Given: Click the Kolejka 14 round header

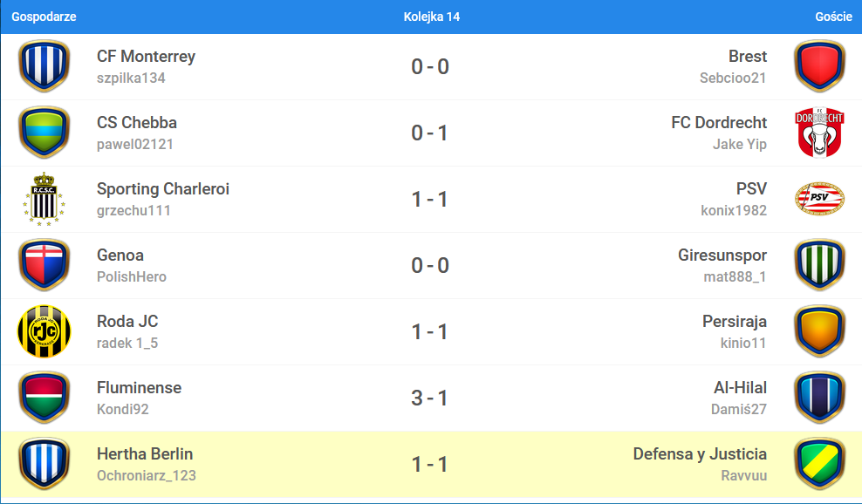Looking at the screenshot, I should 432,17.
